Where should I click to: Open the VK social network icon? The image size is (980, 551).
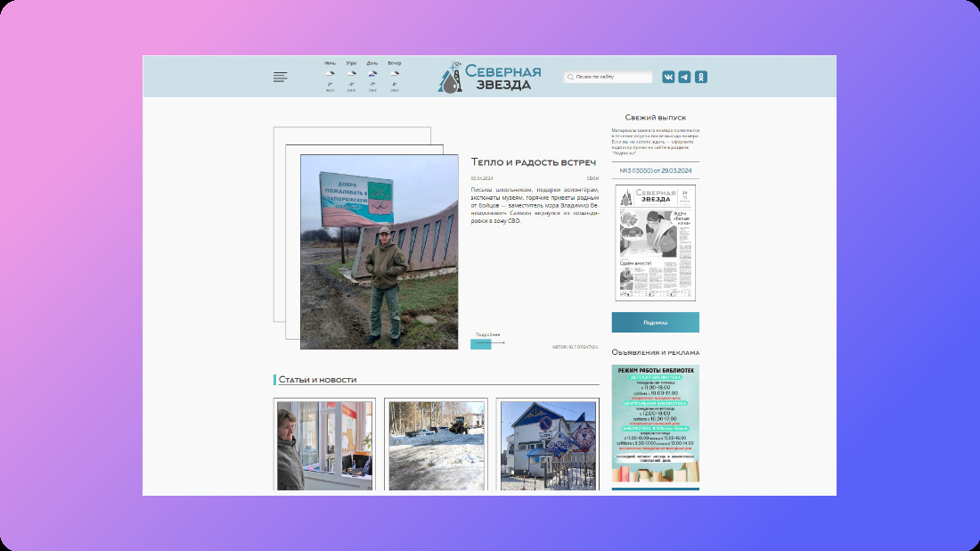(668, 77)
